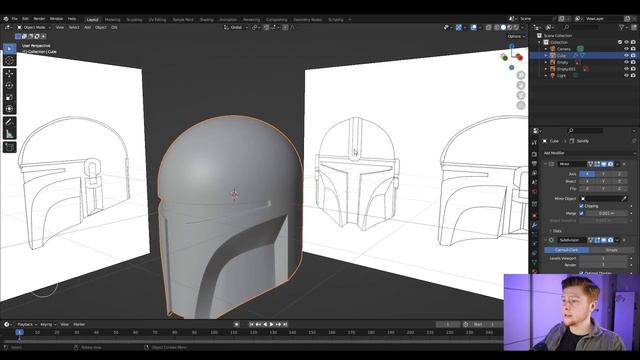The image size is (640, 360).
Task: Click the green Y axis on navigation gizmo
Action: tap(504, 58)
